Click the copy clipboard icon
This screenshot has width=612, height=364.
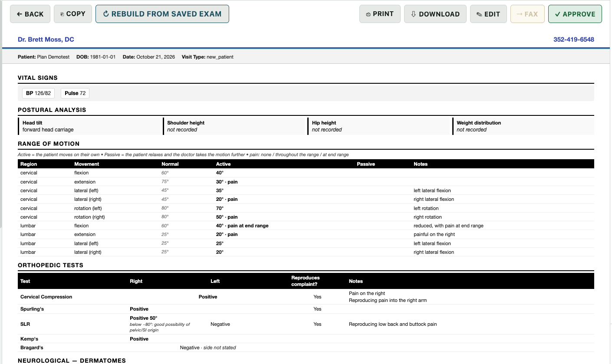click(x=62, y=14)
